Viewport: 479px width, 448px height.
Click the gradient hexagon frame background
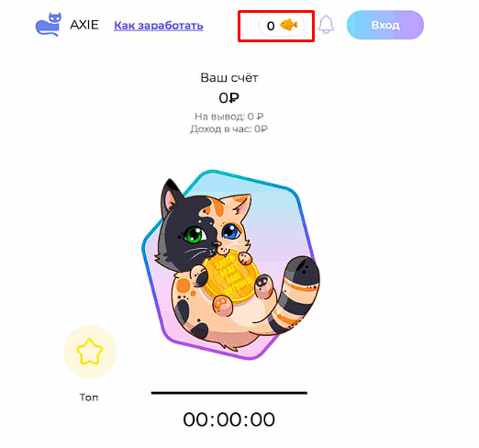pyautogui.click(x=275, y=214)
